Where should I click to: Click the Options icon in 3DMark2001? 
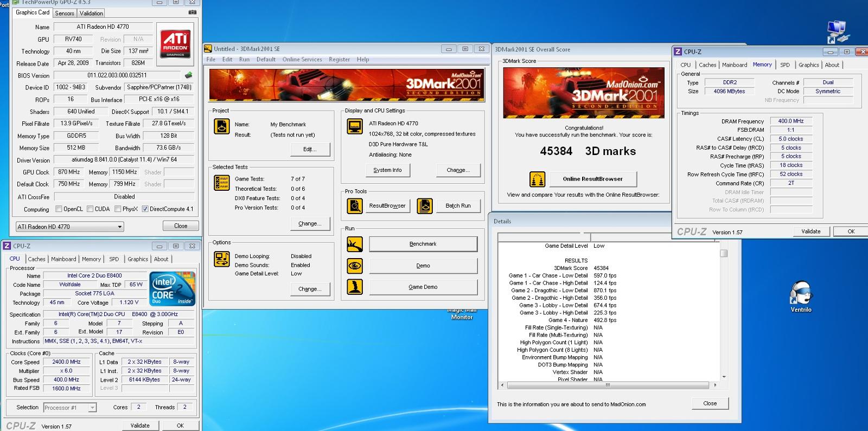tap(222, 259)
